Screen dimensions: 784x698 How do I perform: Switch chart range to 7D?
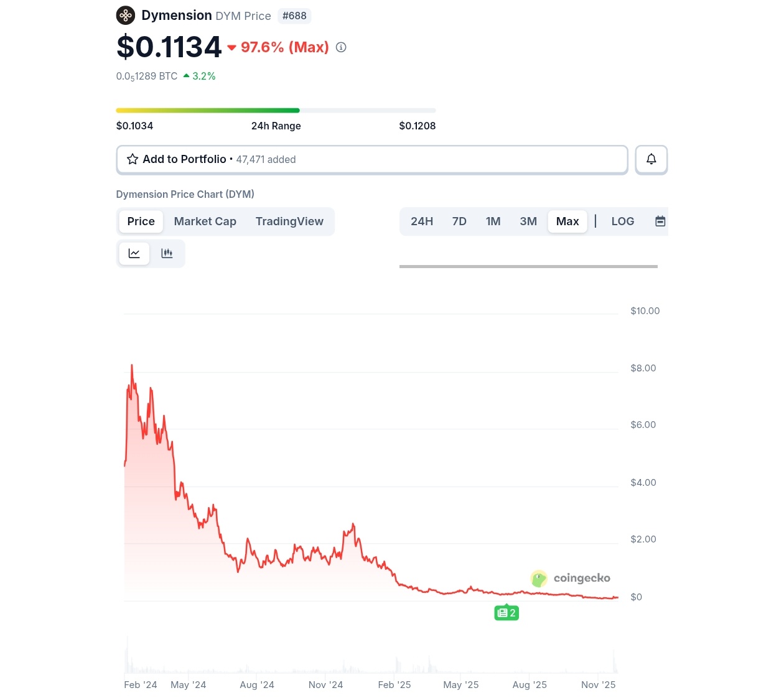point(459,221)
